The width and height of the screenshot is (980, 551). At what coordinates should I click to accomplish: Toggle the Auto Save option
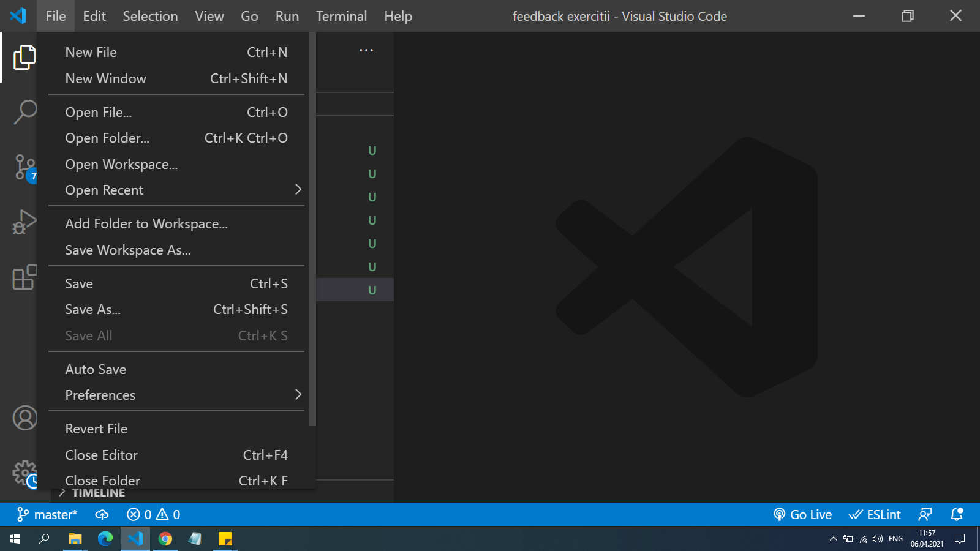click(96, 369)
